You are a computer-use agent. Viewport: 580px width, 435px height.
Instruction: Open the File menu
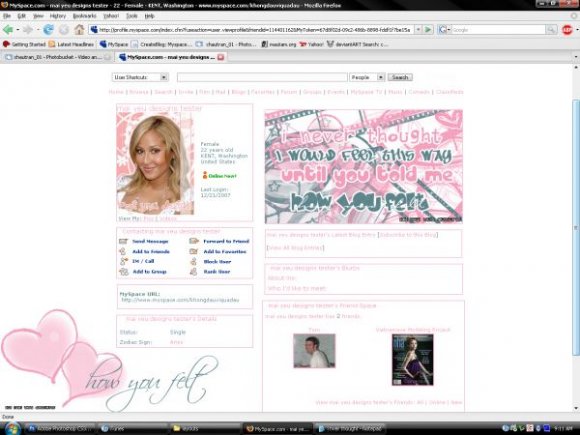click(x=7, y=16)
